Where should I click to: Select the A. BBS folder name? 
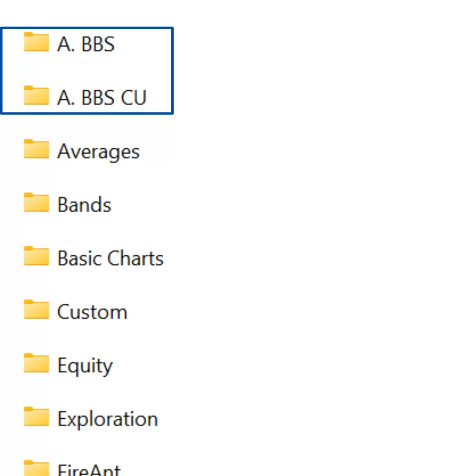coord(86,44)
